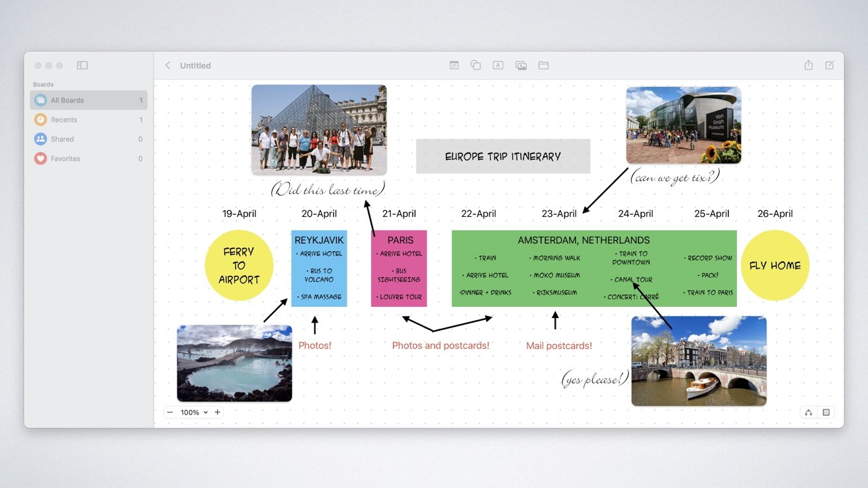This screenshot has width=868, height=488.
Task: Toggle the sidebar visibility button
Action: (82, 65)
